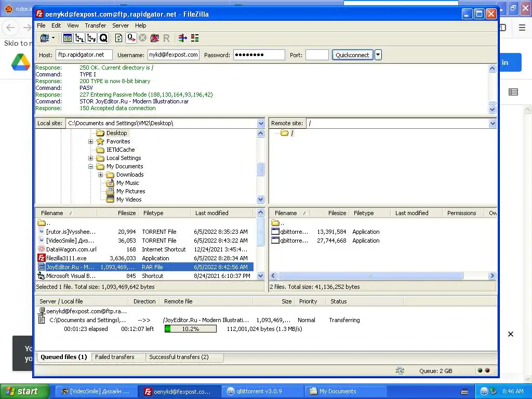The image size is (532, 399).
Task: Open the File menu
Action: coord(41,25)
